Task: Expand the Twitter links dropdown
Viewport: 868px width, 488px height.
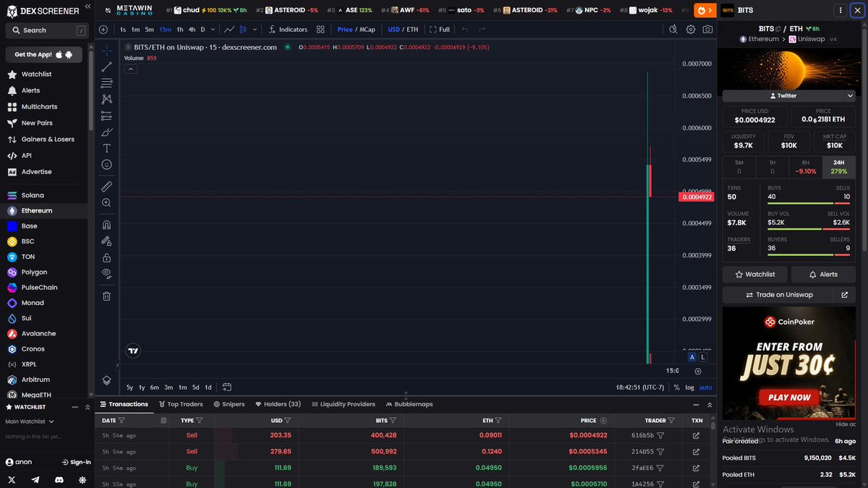Action: (851, 95)
